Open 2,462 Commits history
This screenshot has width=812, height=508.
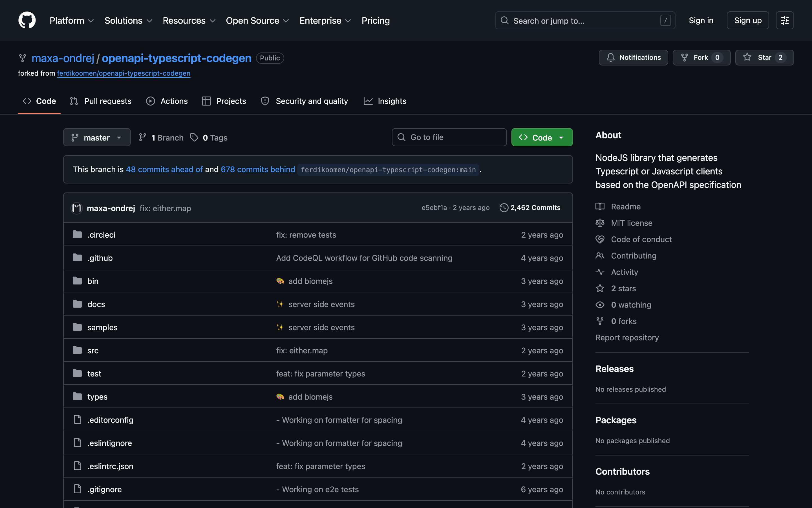530,208
